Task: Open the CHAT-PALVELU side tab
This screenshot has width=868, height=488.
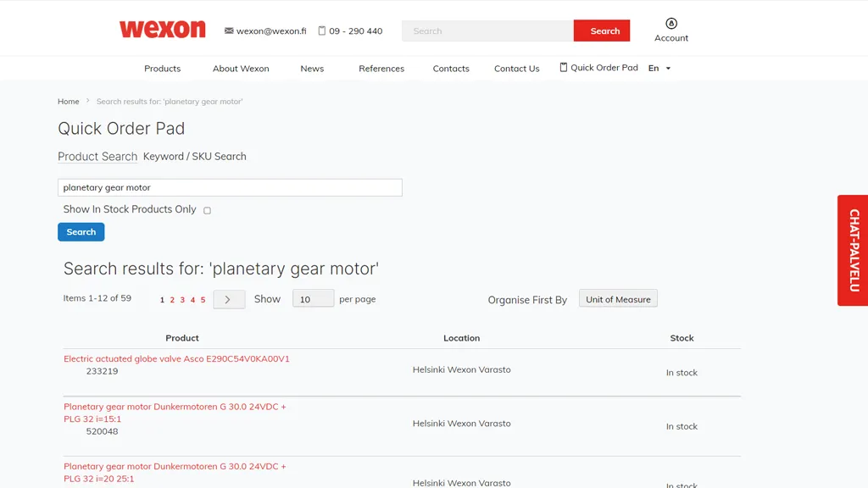Action: pyautogui.click(x=853, y=250)
